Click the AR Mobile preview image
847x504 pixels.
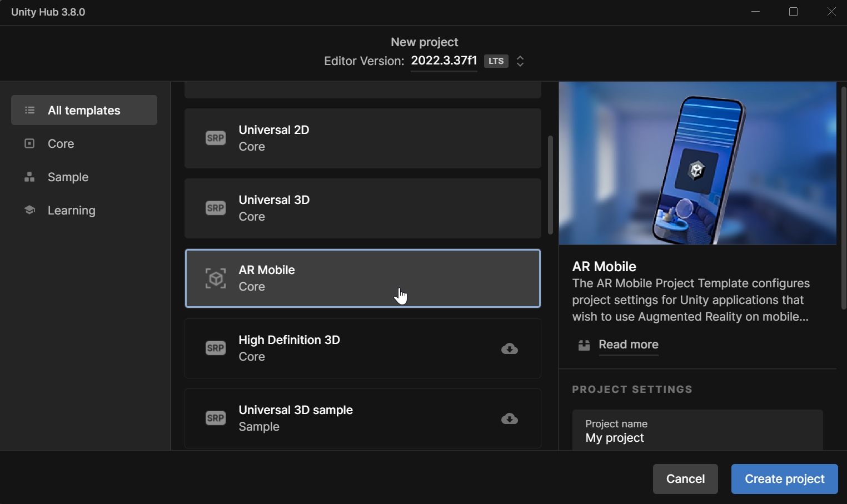(697, 163)
